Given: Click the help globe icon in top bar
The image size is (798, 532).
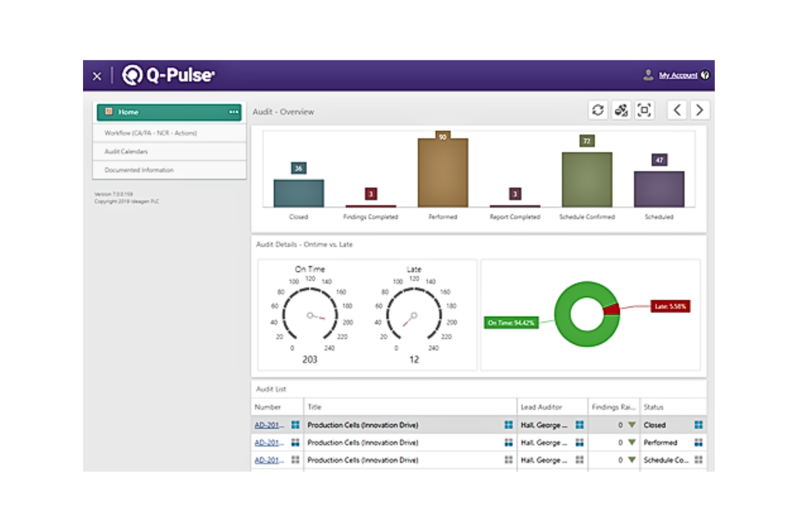Looking at the screenshot, I should pyautogui.click(x=706, y=75).
